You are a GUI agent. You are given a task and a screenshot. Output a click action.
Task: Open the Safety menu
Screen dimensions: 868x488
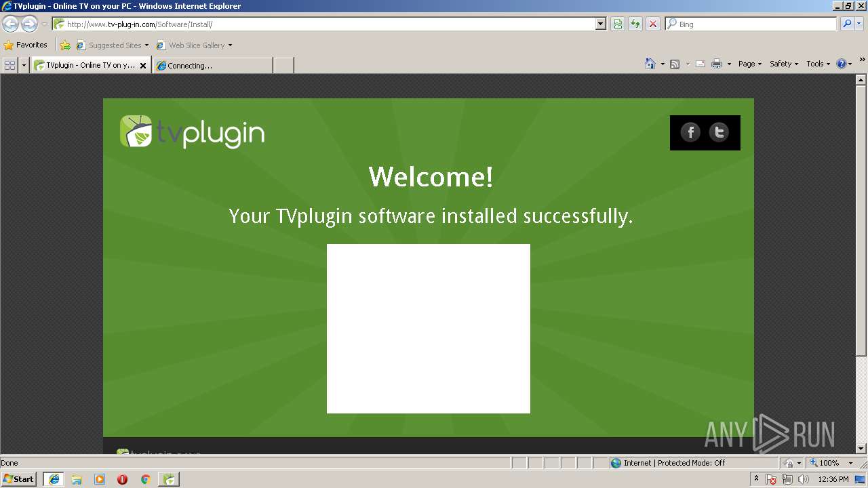(784, 64)
